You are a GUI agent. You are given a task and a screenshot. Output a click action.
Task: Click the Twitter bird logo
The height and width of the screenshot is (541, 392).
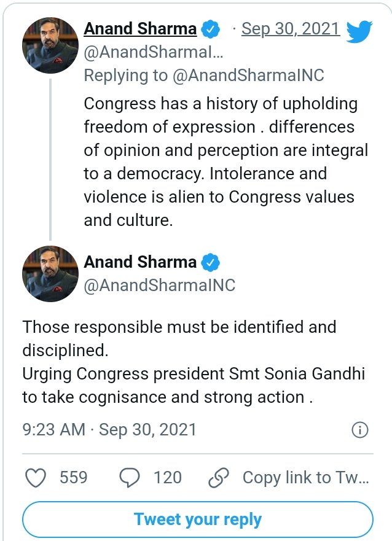(359, 30)
